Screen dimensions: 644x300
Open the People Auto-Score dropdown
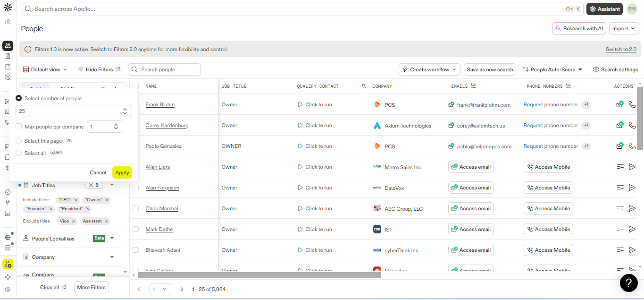click(x=552, y=69)
